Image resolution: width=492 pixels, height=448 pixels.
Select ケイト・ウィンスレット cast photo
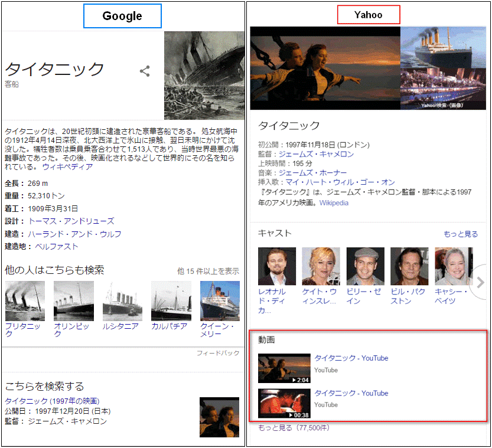(321, 266)
